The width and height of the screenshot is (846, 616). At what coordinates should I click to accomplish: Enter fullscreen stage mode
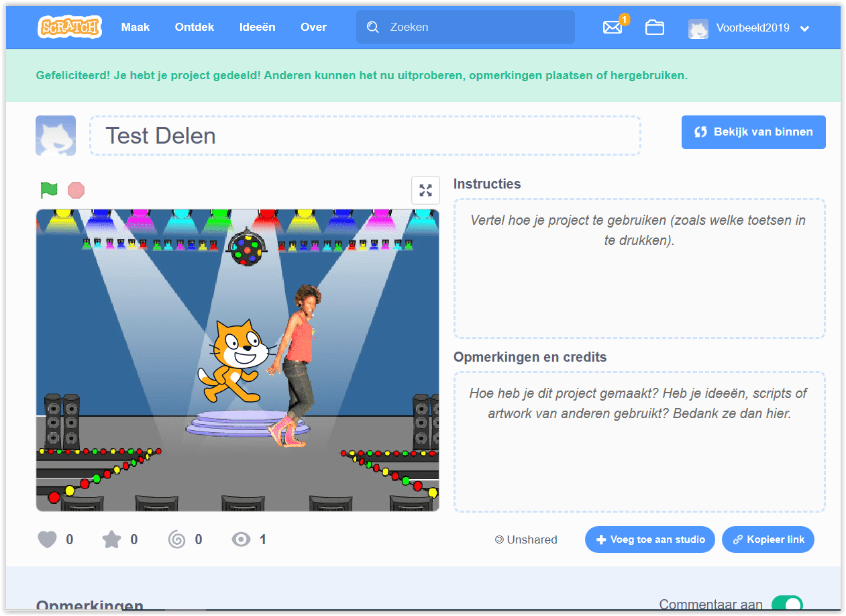tap(425, 190)
